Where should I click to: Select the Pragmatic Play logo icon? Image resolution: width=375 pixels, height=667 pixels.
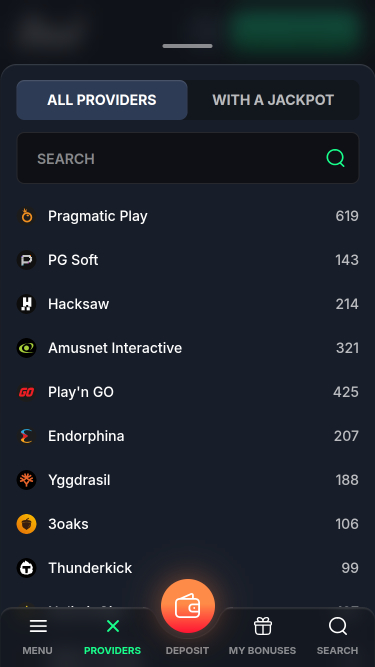(26, 216)
